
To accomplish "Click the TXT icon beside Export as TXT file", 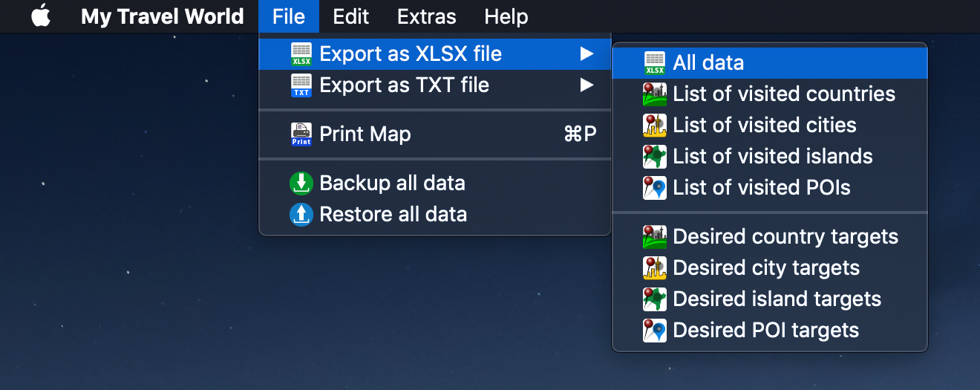I will tap(301, 85).
